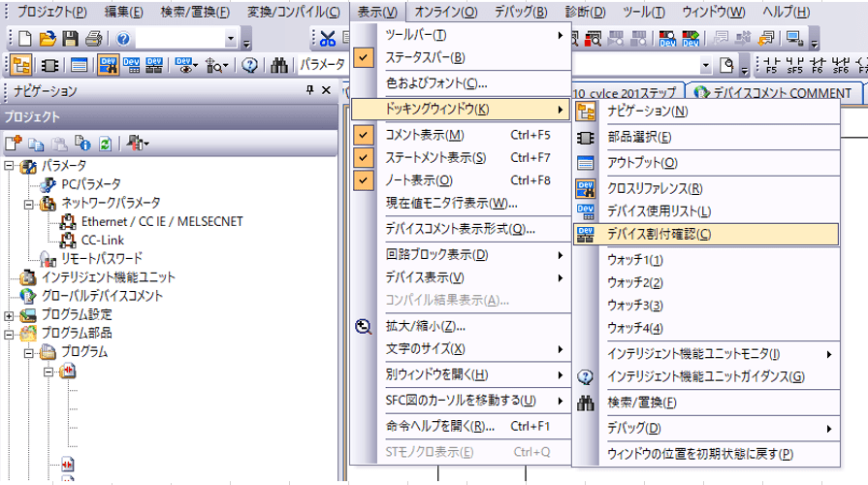The height and width of the screenshot is (485, 868).
Task: Select ウォッチ1 in docking submenu
Action: click(x=706, y=260)
